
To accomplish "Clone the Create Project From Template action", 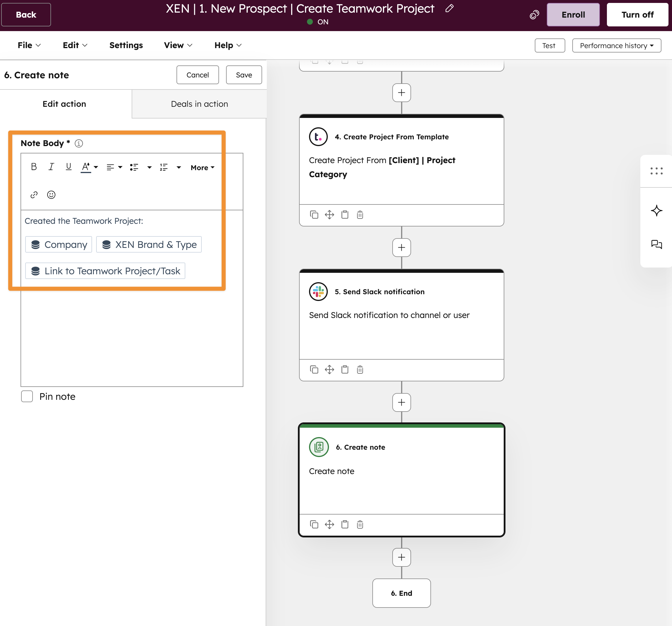I will coord(314,215).
